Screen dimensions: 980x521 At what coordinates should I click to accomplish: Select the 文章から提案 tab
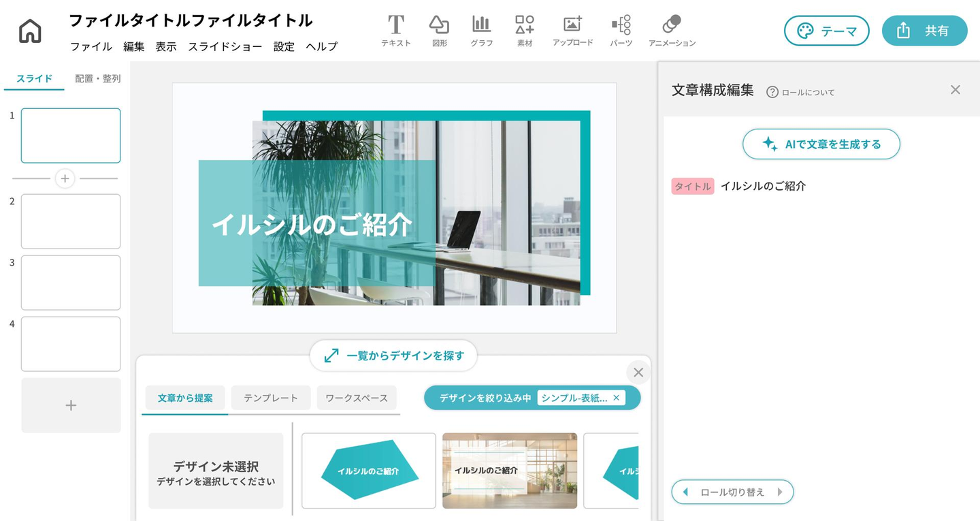pyautogui.click(x=185, y=398)
